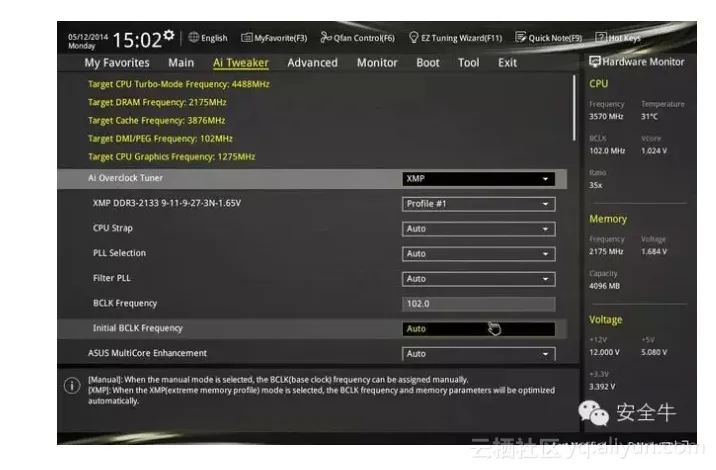Viewport: 716px width, 470px height.
Task: Select the Exit tab
Action: [507, 63]
